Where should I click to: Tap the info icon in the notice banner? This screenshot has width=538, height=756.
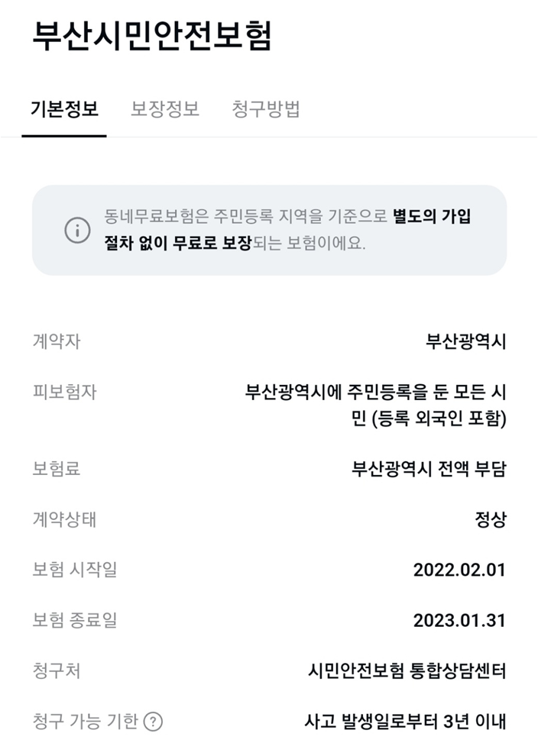click(79, 228)
